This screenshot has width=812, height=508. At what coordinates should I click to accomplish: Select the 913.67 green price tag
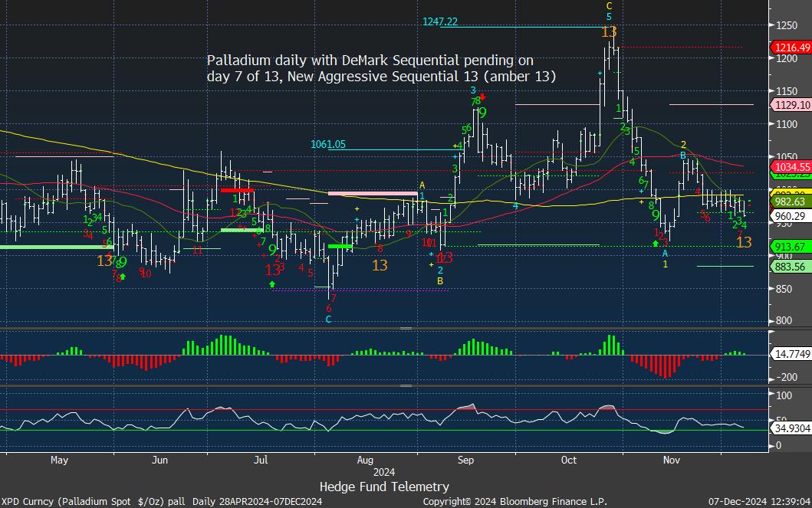tap(790, 246)
